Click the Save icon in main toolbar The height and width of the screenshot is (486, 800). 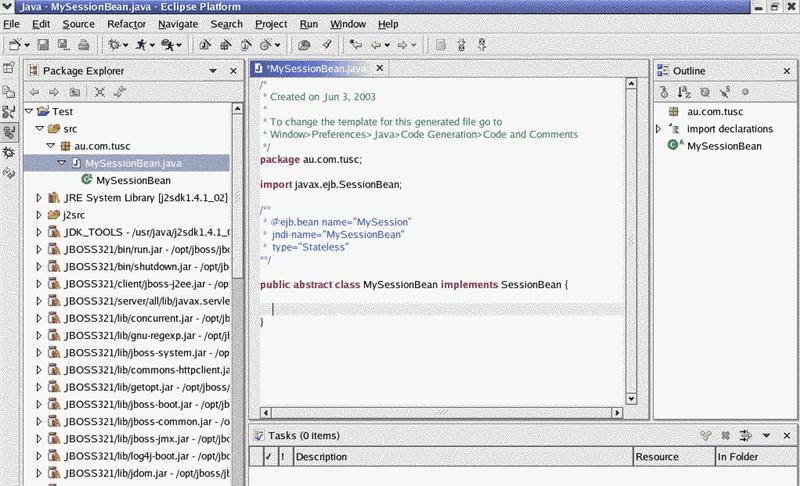click(x=43, y=45)
